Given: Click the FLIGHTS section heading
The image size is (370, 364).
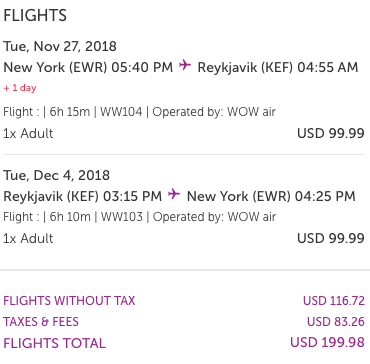Looking at the screenshot, I should 35,16.
